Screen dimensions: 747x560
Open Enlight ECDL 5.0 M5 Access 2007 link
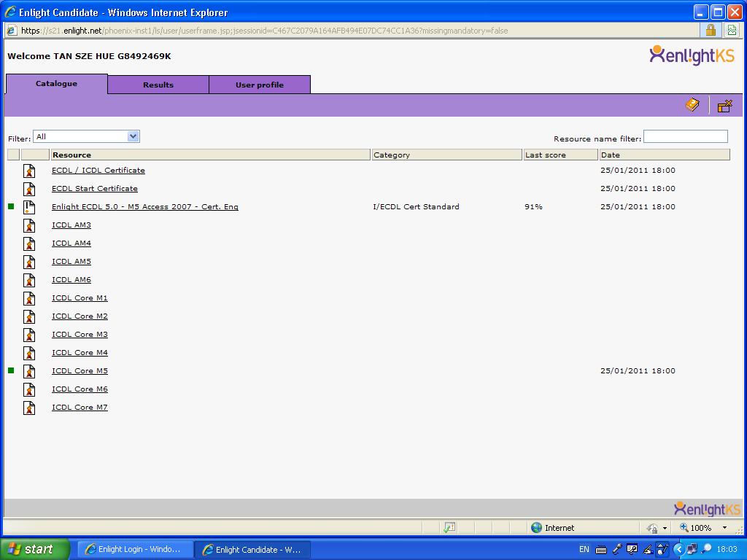(145, 206)
